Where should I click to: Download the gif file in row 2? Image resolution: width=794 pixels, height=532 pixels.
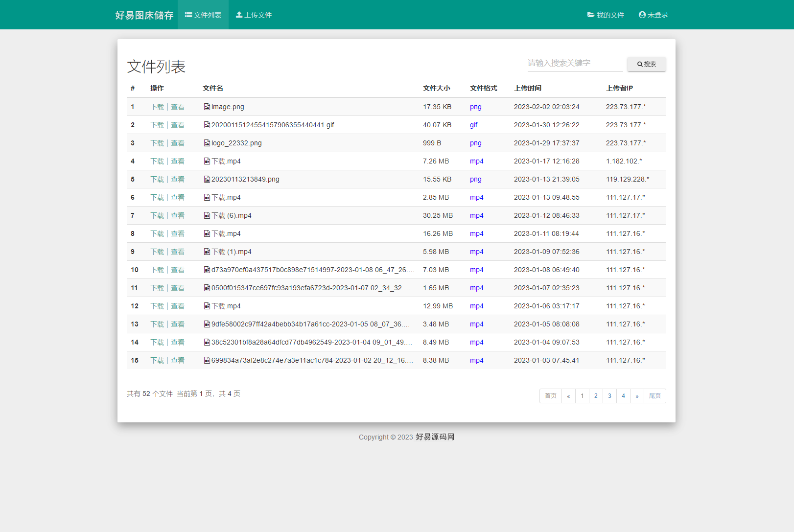tap(157, 125)
